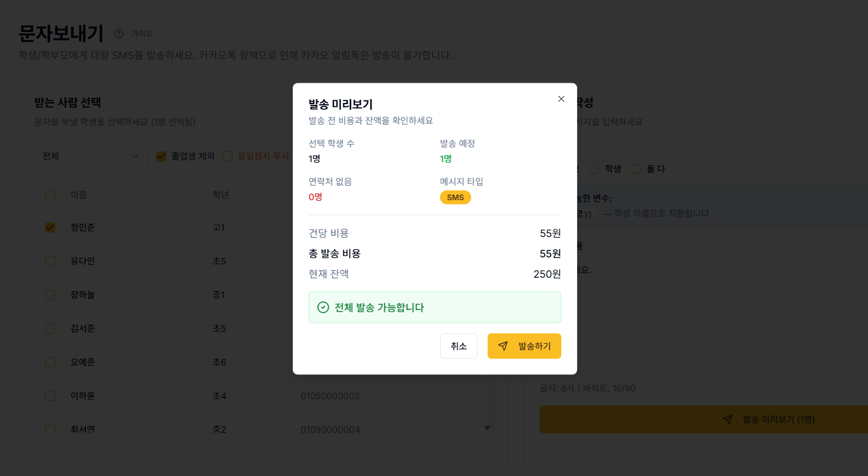868x476 pixels.
Task: Uncheck the 졸업생 제외 checkbox
Action: 161,156
